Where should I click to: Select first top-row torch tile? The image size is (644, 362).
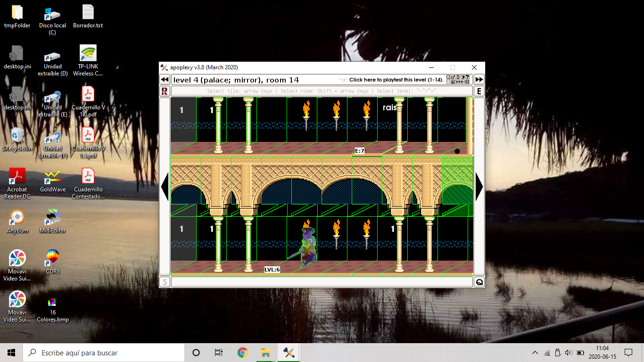pyautogui.click(x=306, y=115)
